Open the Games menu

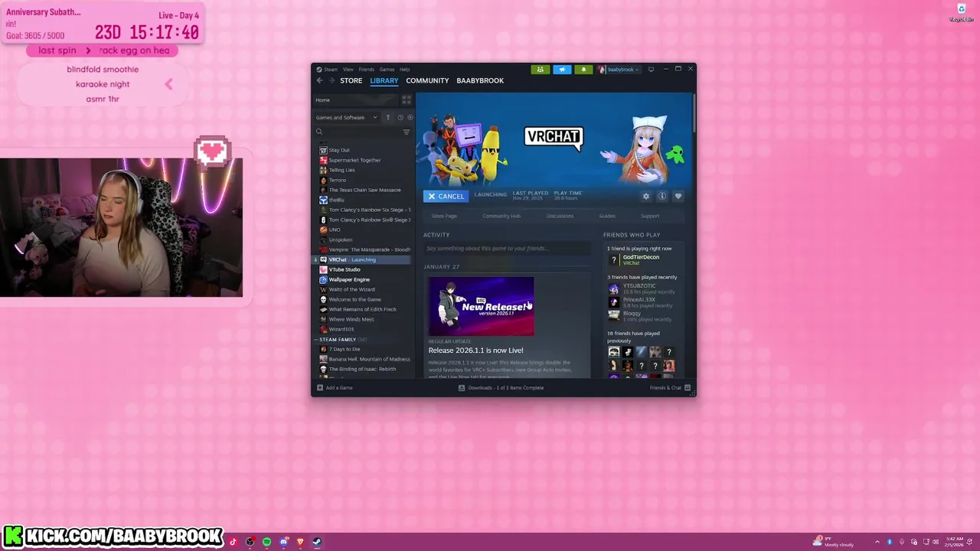(387, 70)
